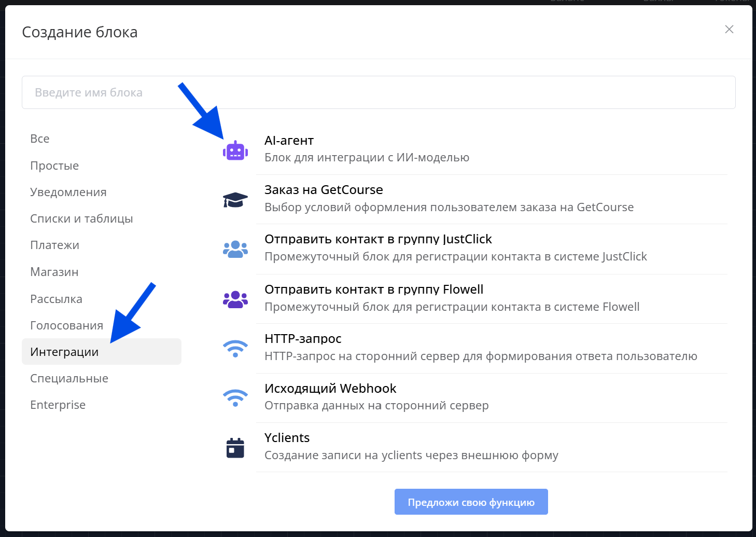Pick the Заказ на GetCourse block title
The image size is (756, 537).
(x=324, y=190)
